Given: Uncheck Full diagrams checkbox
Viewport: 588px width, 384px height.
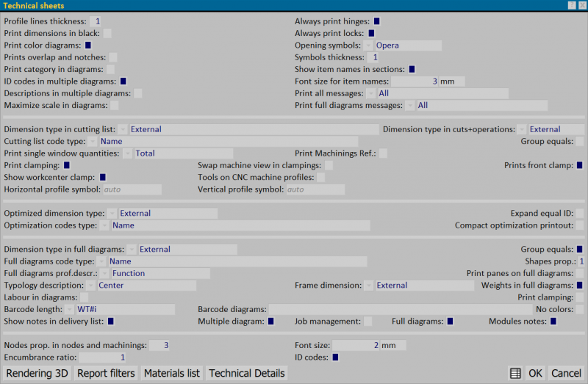Looking at the screenshot, I should pyautogui.click(x=450, y=321).
